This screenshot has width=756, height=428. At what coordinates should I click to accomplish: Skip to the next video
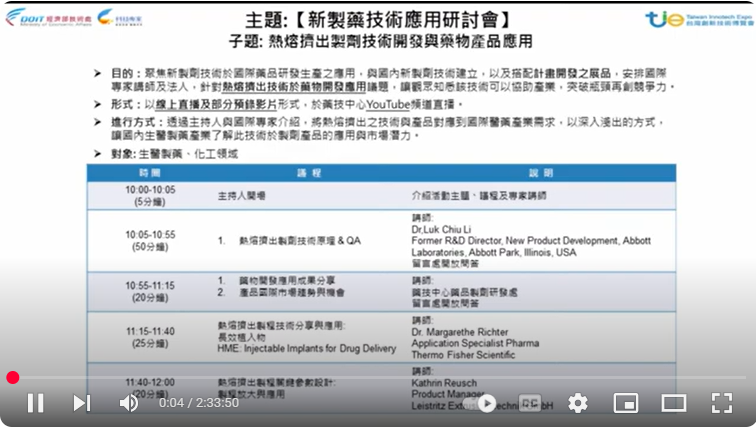point(82,403)
